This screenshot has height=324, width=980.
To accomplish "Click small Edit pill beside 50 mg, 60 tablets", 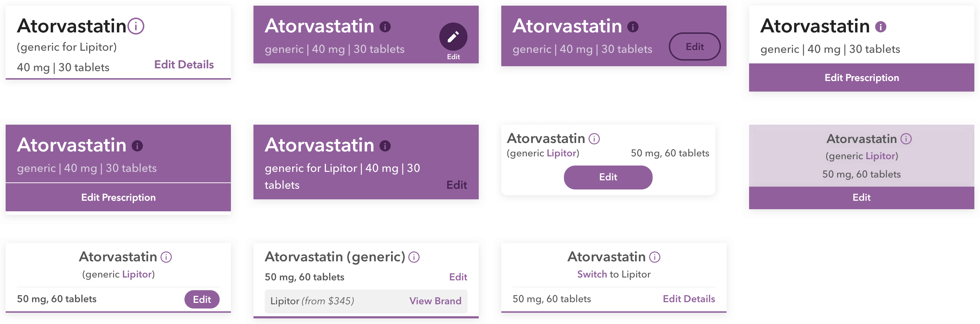I will tap(202, 299).
